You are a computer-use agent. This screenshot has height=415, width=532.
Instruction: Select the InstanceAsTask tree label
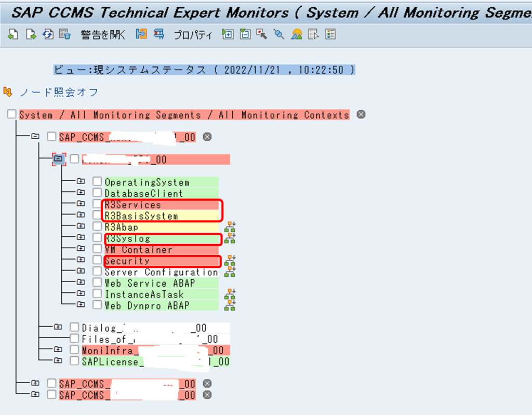click(x=162, y=294)
